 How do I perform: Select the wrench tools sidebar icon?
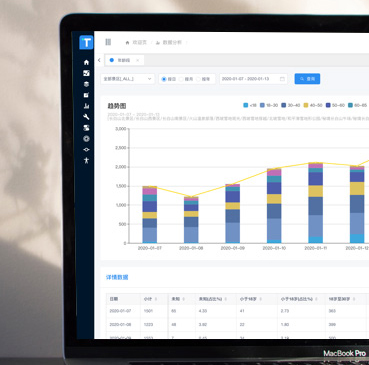(86, 117)
